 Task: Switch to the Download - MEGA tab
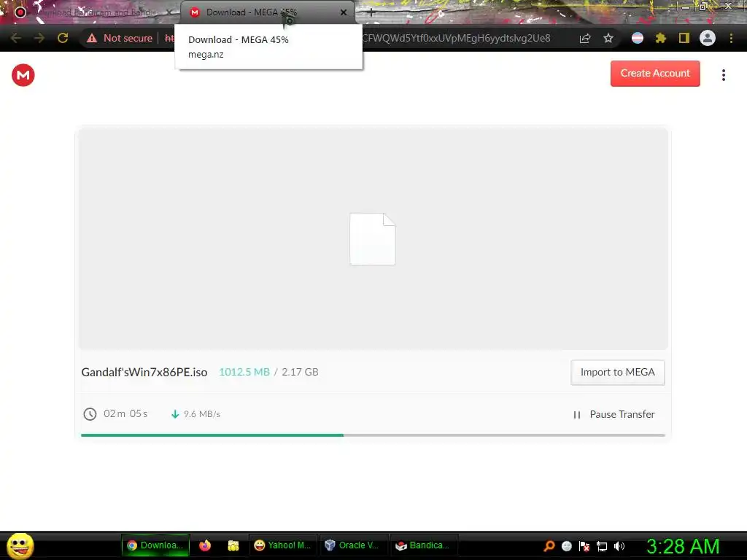click(x=267, y=12)
